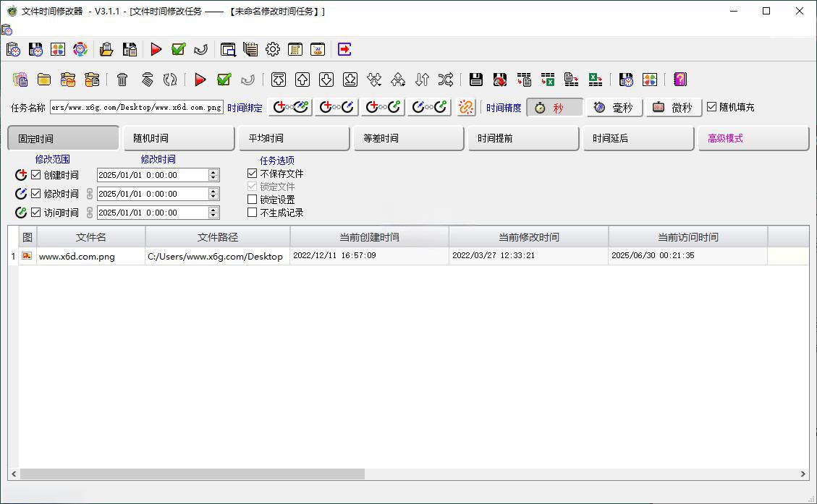Click the trash can delete icon
817x504 pixels.
click(x=122, y=80)
